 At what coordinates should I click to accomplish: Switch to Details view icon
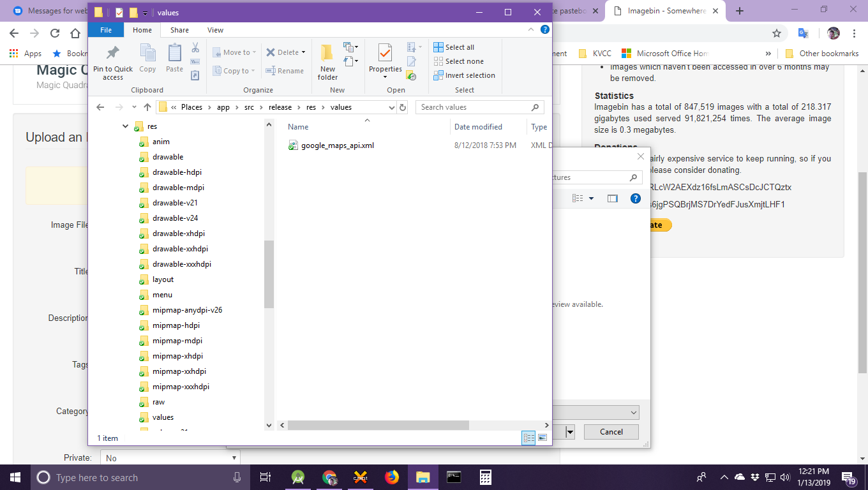point(528,438)
